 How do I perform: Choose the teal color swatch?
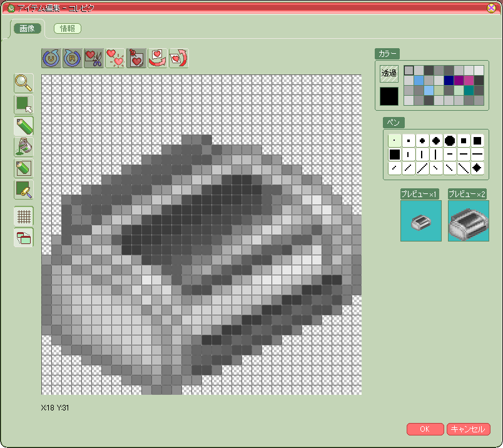469,90
